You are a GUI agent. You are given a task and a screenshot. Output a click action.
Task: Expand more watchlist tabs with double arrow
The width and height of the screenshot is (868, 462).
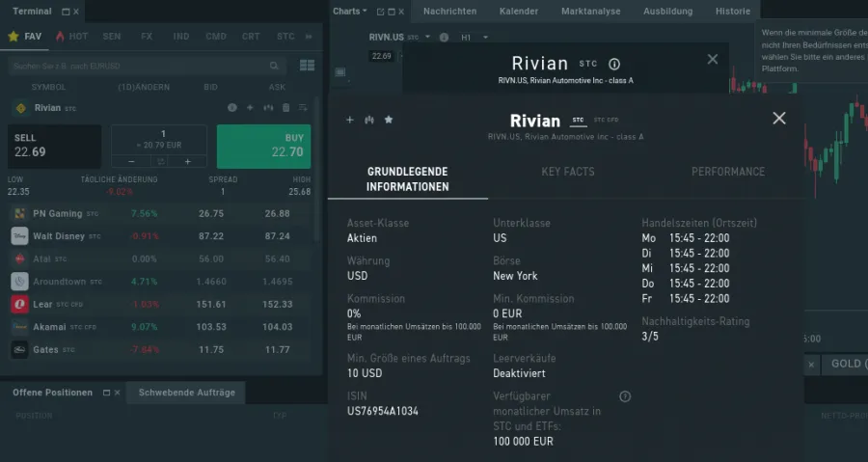(309, 37)
